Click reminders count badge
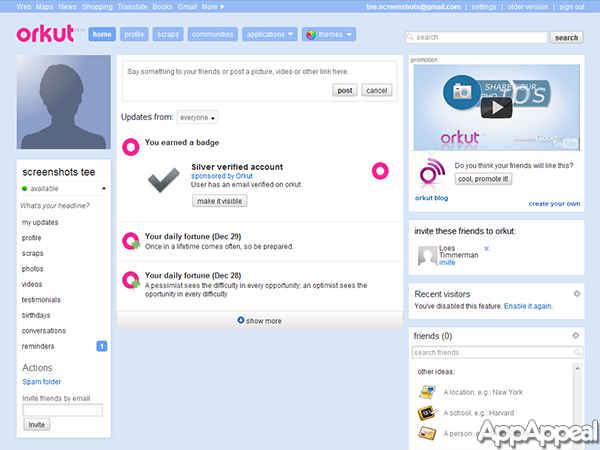This screenshot has width=600, height=450. pos(101,346)
